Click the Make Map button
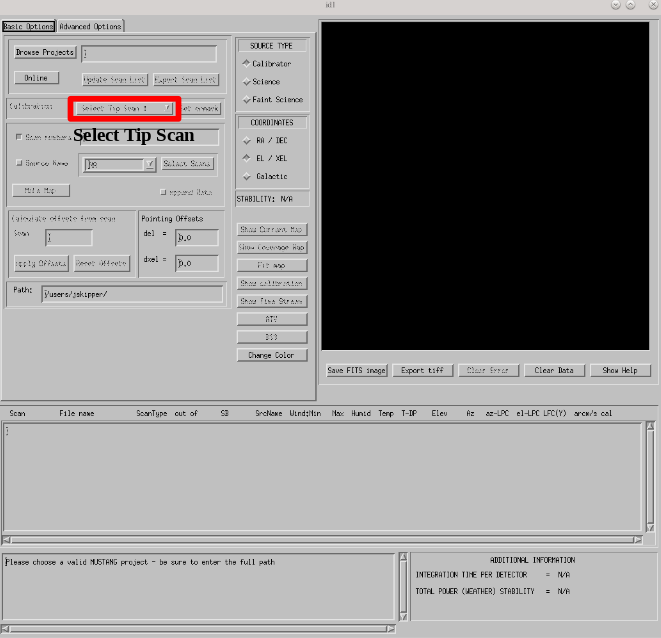 [41, 191]
